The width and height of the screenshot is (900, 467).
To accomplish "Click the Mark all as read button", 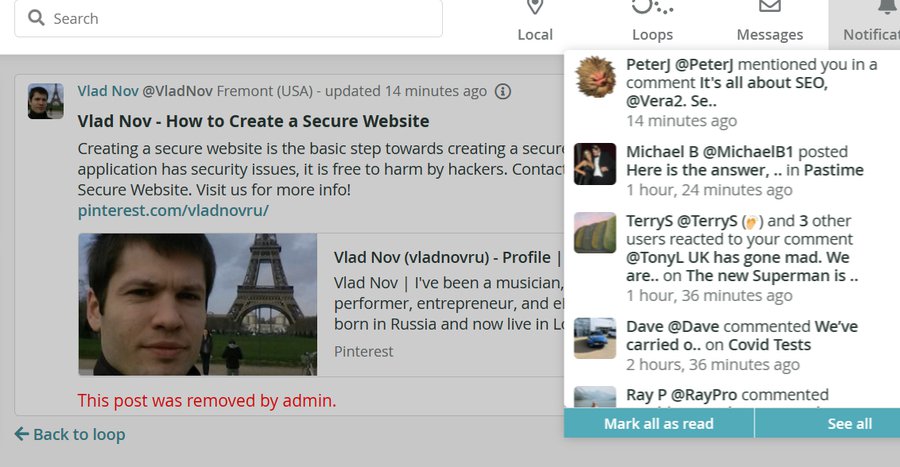I will (x=658, y=423).
